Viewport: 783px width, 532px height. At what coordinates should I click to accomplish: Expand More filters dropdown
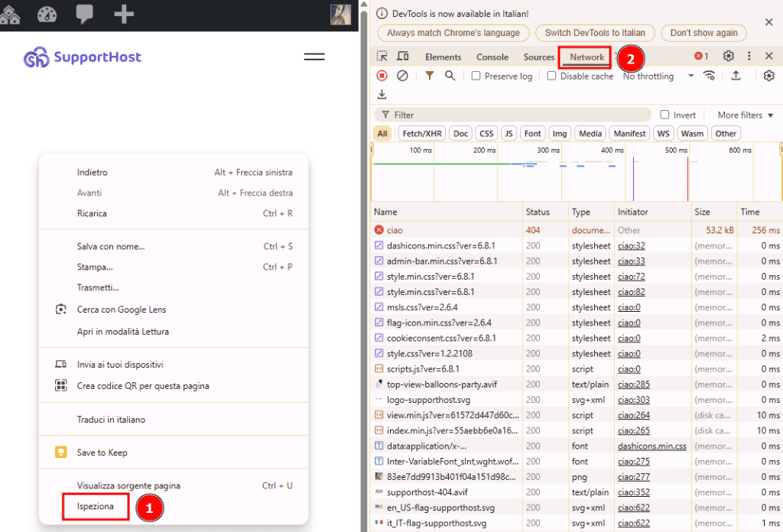pyautogui.click(x=745, y=115)
